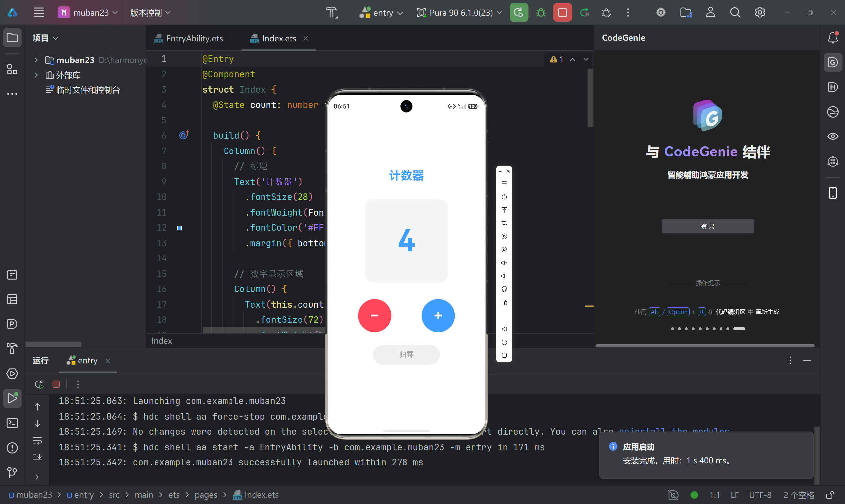Image resolution: width=845 pixels, height=504 pixels.
Task: Expand the 外部库 tree node
Action: click(x=36, y=75)
